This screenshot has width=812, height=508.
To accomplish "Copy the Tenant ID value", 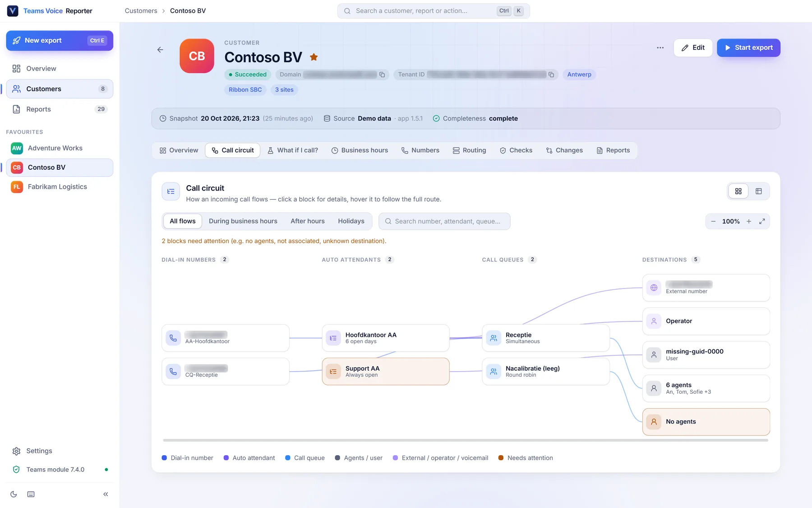I will [551, 75].
